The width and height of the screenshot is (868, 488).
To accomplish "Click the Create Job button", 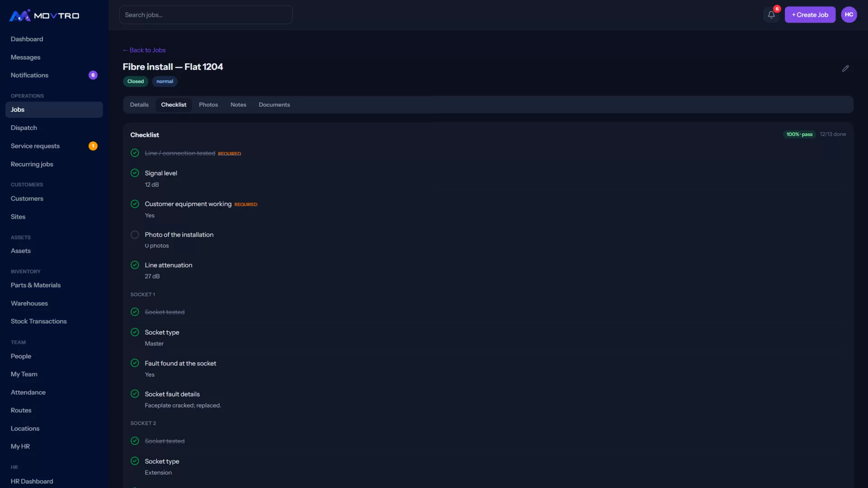I will 810,14.
